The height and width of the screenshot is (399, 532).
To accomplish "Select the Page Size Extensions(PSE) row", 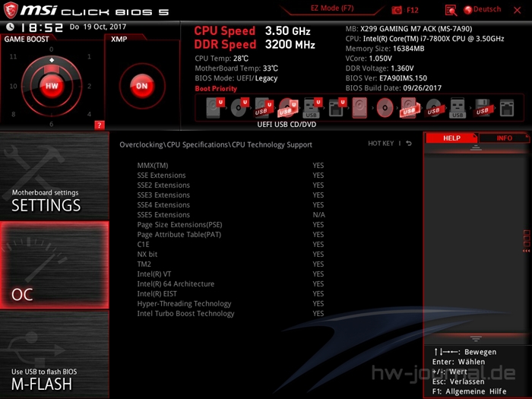I will click(231, 225).
